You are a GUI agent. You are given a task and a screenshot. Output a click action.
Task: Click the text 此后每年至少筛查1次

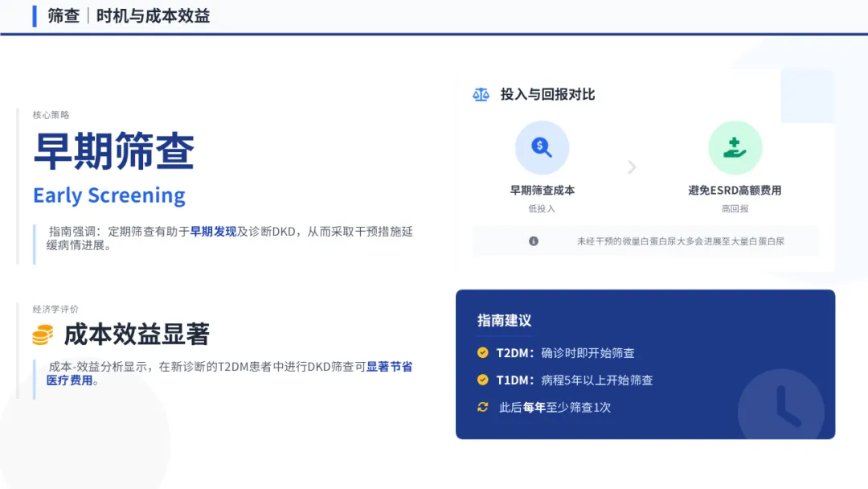[555, 407]
